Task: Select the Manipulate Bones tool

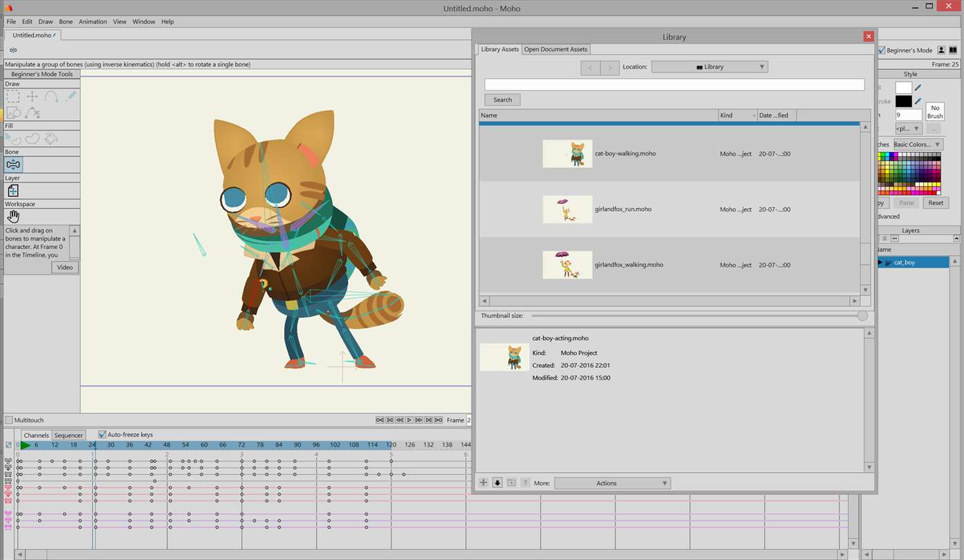Action: coord(13,165)
